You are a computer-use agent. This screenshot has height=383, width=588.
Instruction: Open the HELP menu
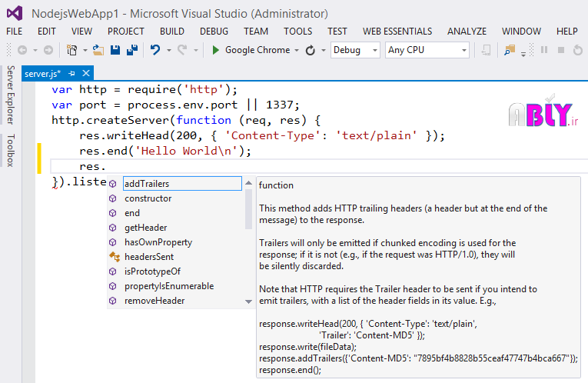(567, 31)
